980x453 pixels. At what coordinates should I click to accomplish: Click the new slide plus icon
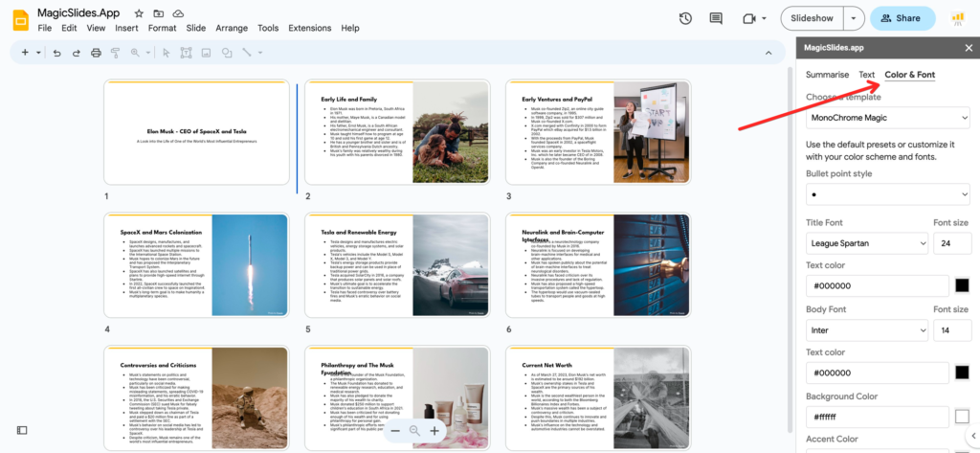click(24, 53)
